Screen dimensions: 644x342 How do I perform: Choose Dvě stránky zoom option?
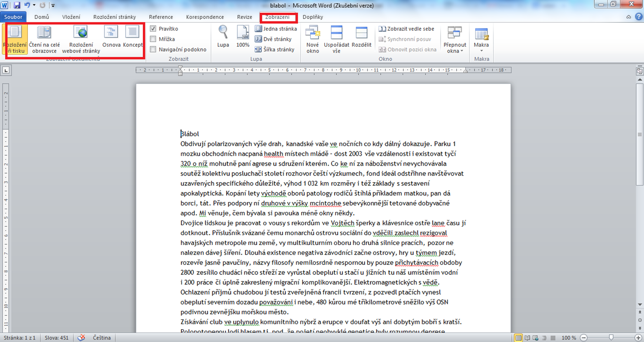click(273, 39)
